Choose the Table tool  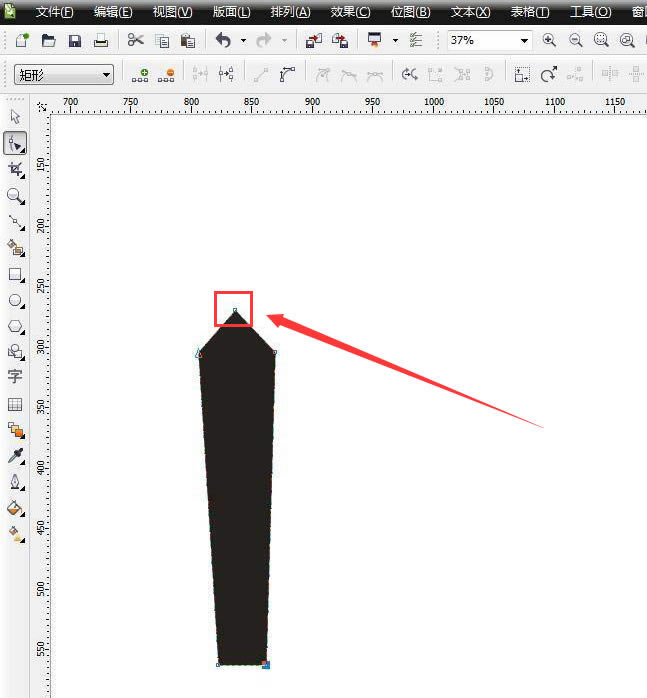pyautogui.click(x=15, y=404)
